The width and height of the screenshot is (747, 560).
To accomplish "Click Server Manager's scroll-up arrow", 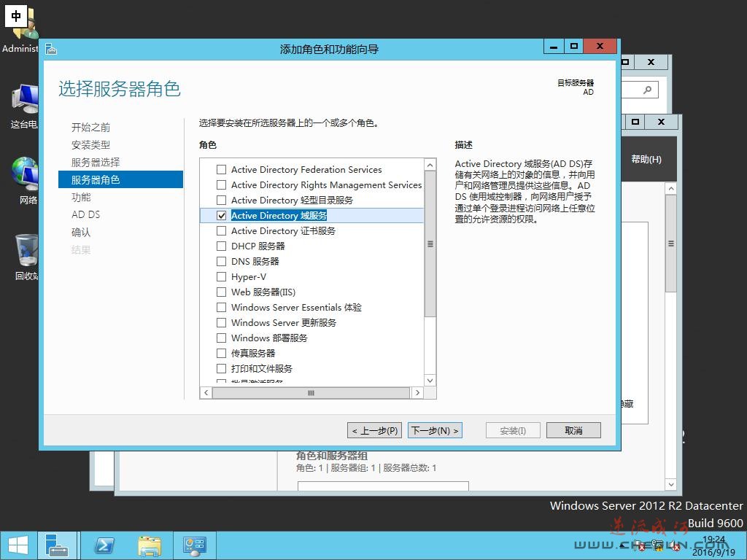I will (x=671, y=189).
